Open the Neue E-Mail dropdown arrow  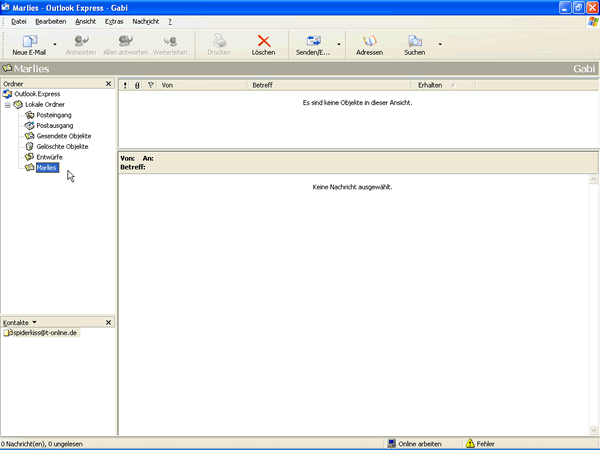[54, 45]
